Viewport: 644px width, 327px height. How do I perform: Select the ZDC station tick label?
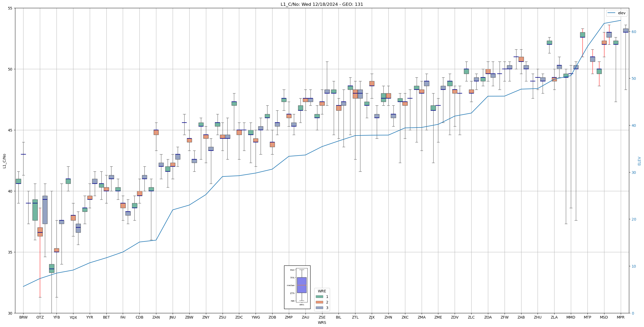pyautogui.click(x=239, y=317)
